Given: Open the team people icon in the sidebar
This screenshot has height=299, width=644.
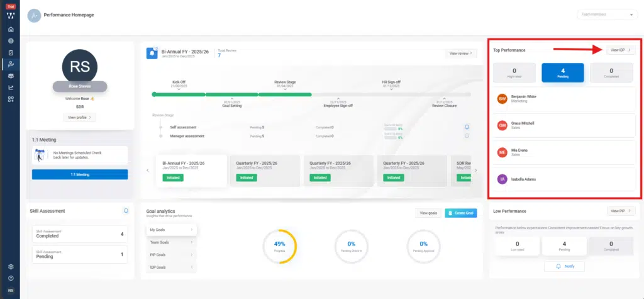Looking at the screenshot, I should [11, 76].
